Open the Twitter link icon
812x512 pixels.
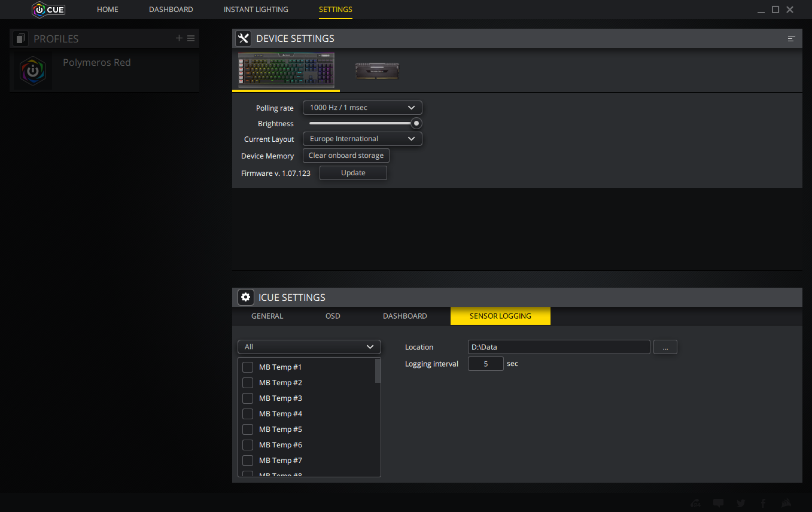(x=741, y=503)
